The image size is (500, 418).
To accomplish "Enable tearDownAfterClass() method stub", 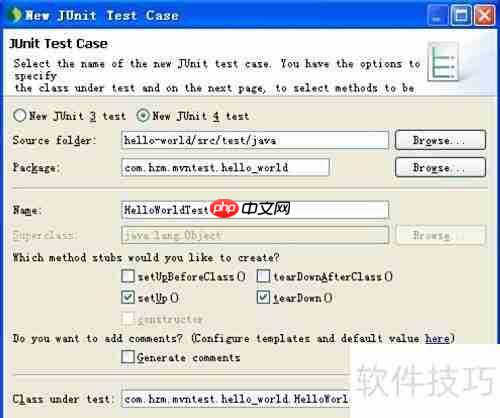I will [x=263, y=276].
